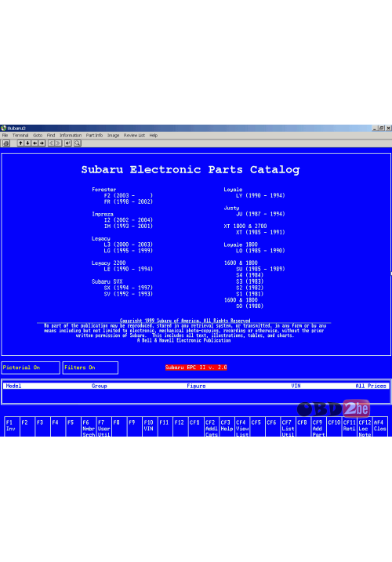Image resolution: width=392 pixels, height=562 pixels.
Task: Click the F12 function key button
Action: (180, 427)
